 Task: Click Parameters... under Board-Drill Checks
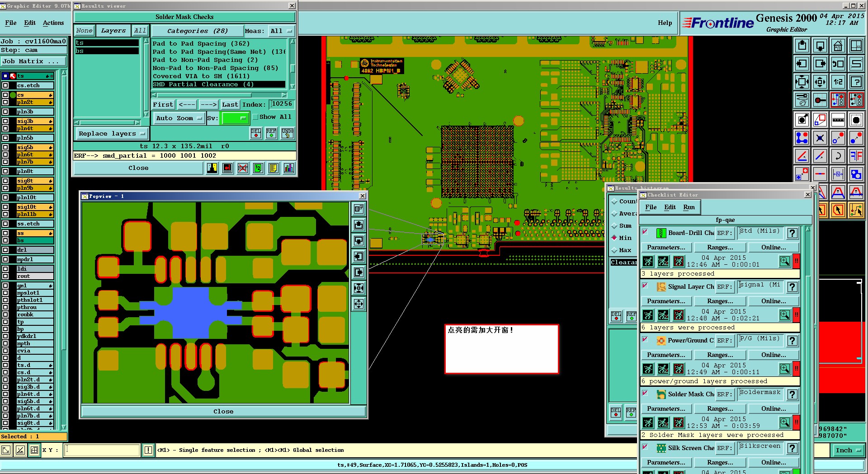pos(666,248)
